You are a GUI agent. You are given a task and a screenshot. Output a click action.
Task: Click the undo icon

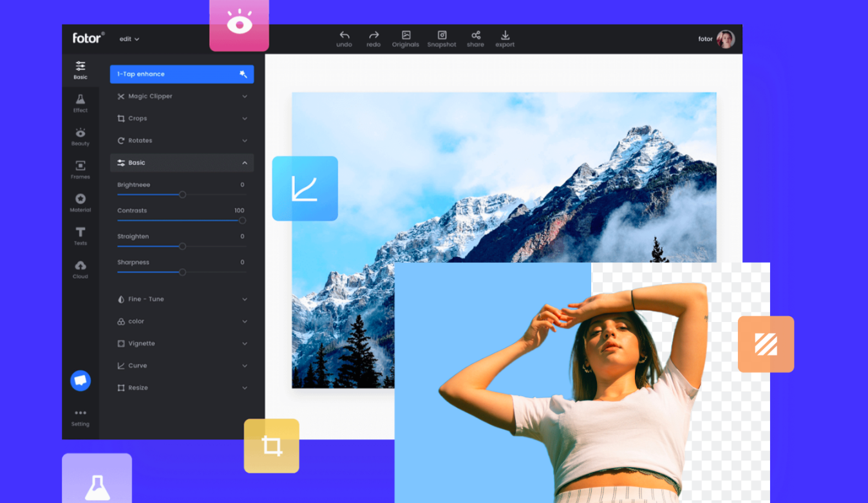click(344, 35)
